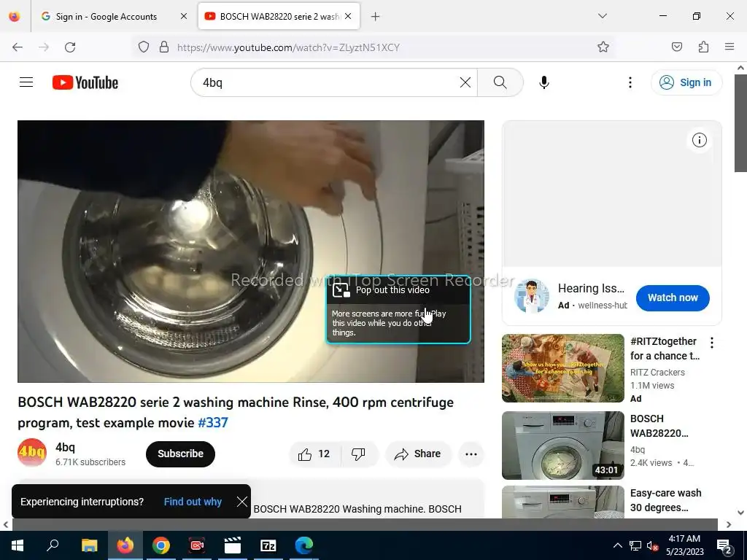Screen dimensions: 747x560
Task: Open Firefox extensions puzzle icon
Action: [x=703, y=47]
